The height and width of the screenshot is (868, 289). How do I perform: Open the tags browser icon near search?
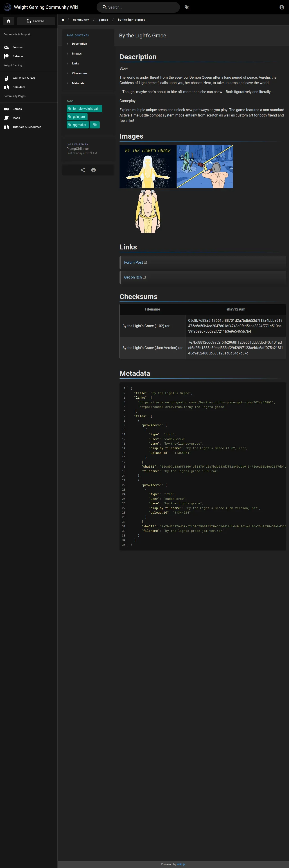pyautogui.click(x=187, y=7)
